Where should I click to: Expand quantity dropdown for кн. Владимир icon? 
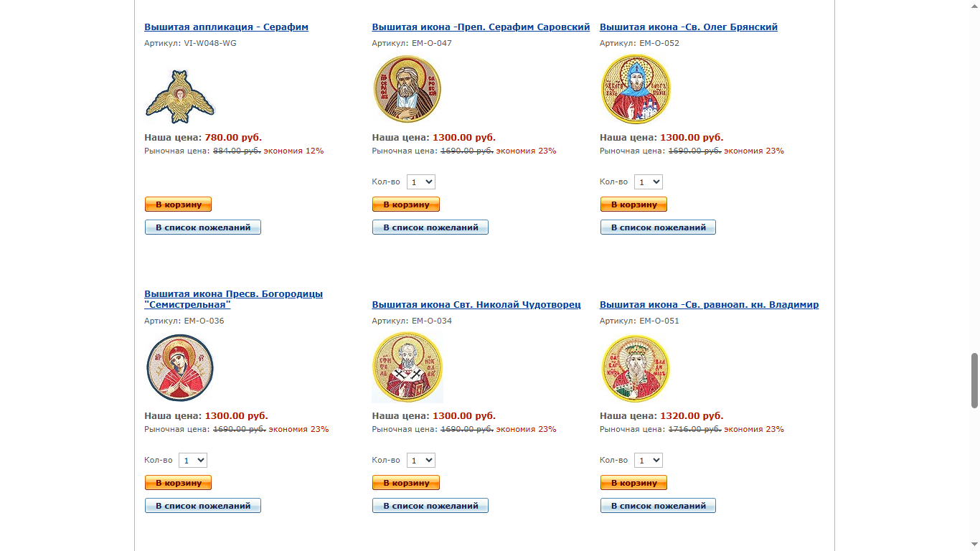click(649, 461)
